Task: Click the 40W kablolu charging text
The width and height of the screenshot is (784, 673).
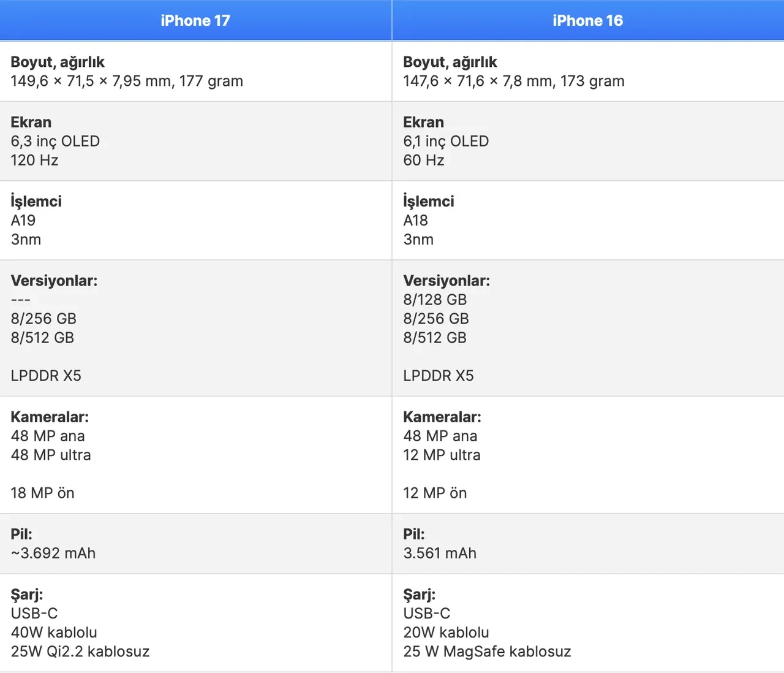Action: click(54, 632)
